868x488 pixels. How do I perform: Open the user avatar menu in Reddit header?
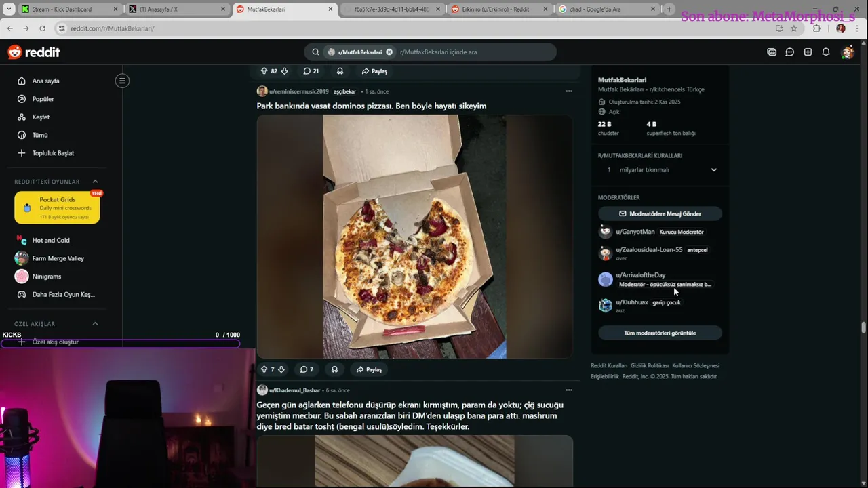848,52
